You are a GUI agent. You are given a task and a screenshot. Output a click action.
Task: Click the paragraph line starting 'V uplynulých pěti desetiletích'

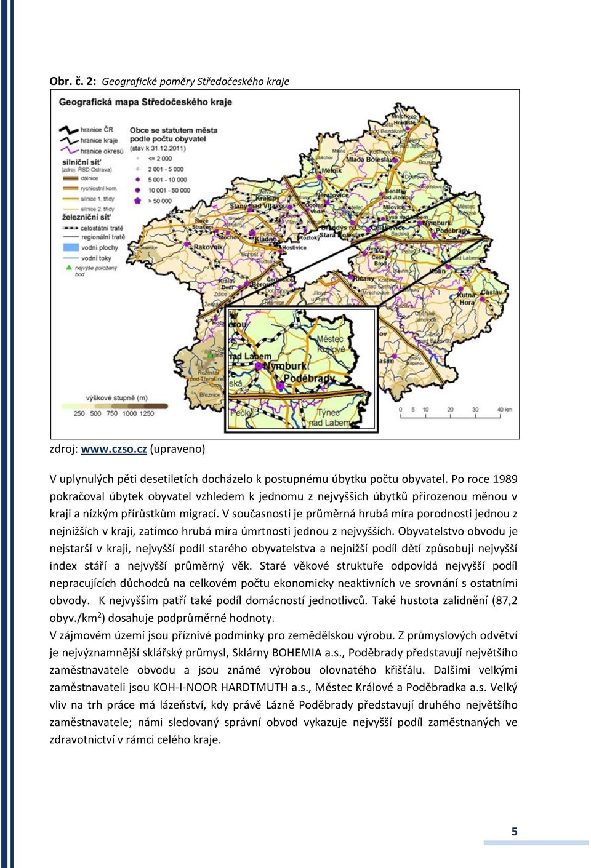click(284, 479)
